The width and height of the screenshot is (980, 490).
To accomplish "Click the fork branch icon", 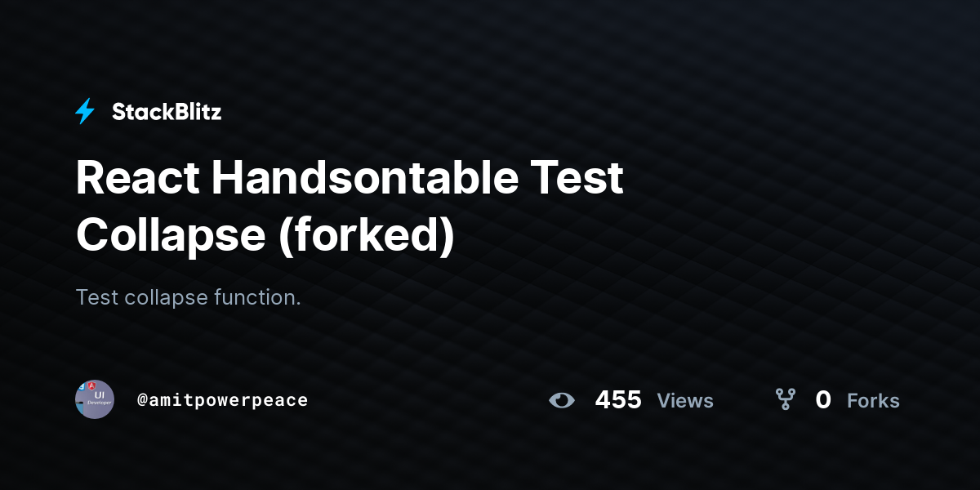I will tap(785, 399).
